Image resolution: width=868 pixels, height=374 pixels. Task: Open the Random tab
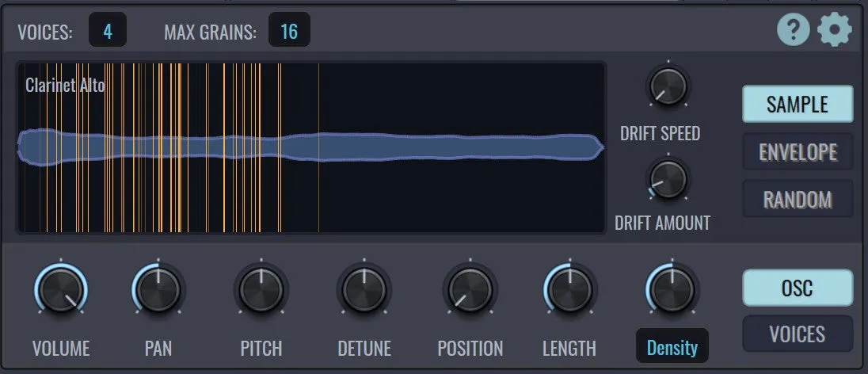click(x=798, y=198)
